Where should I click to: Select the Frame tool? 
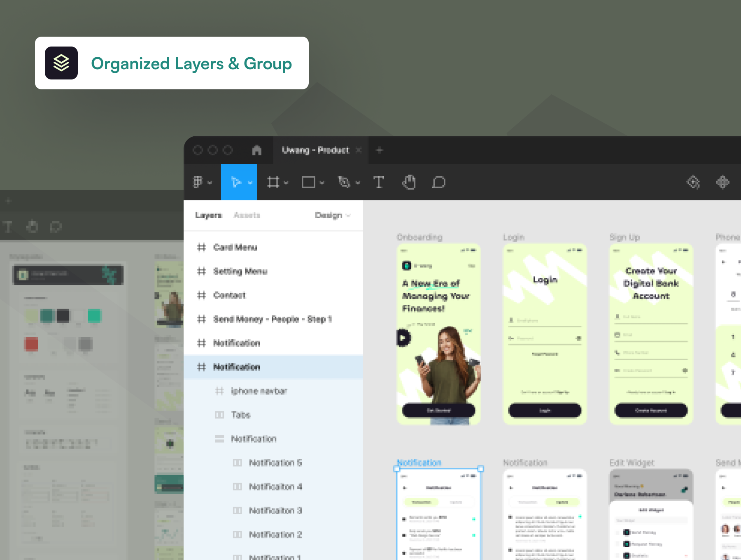pyautogui.click(x=273, y=182)
